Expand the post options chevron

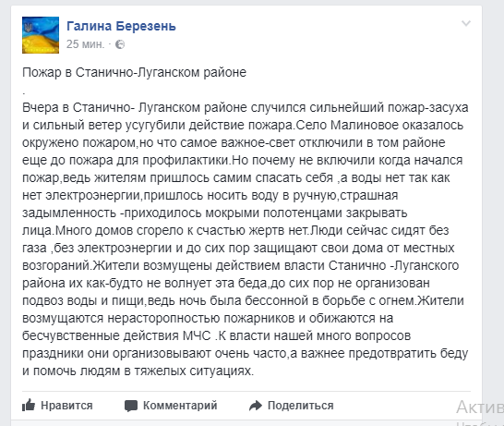(x=466, y=23)
